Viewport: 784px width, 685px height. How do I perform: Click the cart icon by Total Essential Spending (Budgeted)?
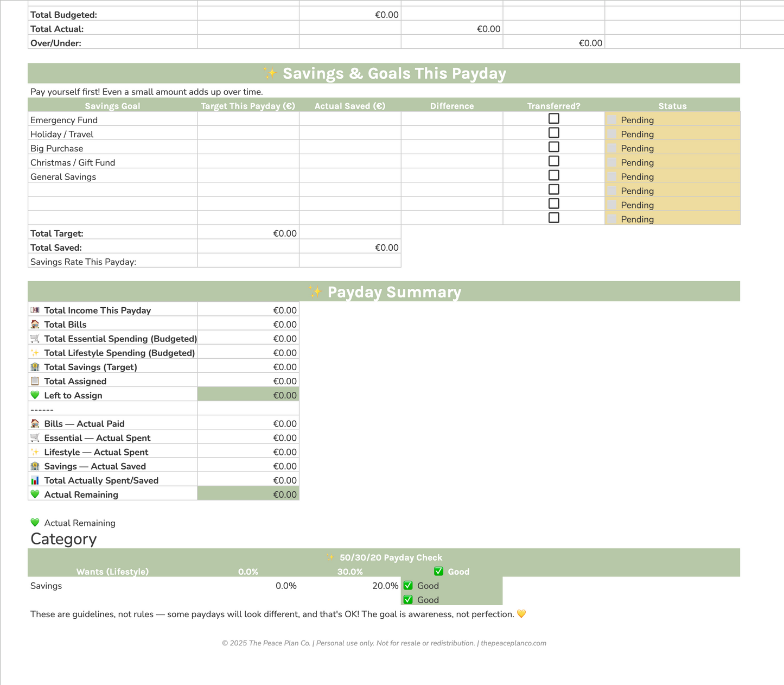pos(35,338)
